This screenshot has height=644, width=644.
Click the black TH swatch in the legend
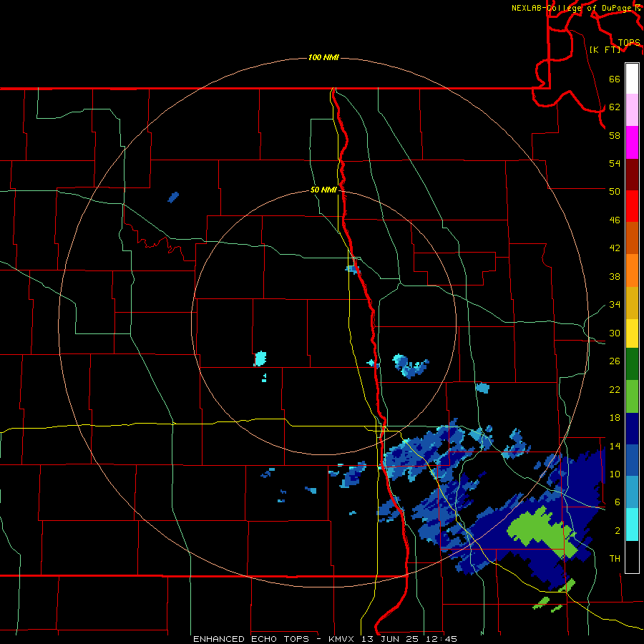coord(632,557)
